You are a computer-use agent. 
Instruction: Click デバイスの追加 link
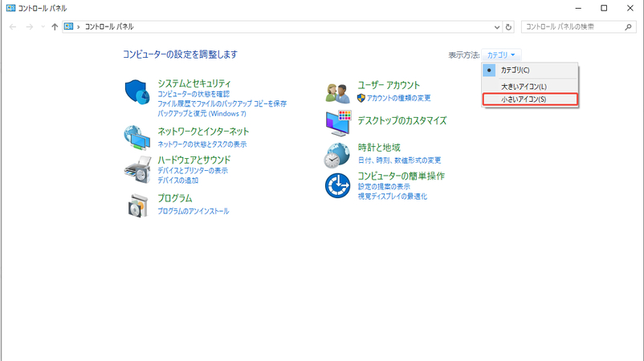click(x=177, y=180)
